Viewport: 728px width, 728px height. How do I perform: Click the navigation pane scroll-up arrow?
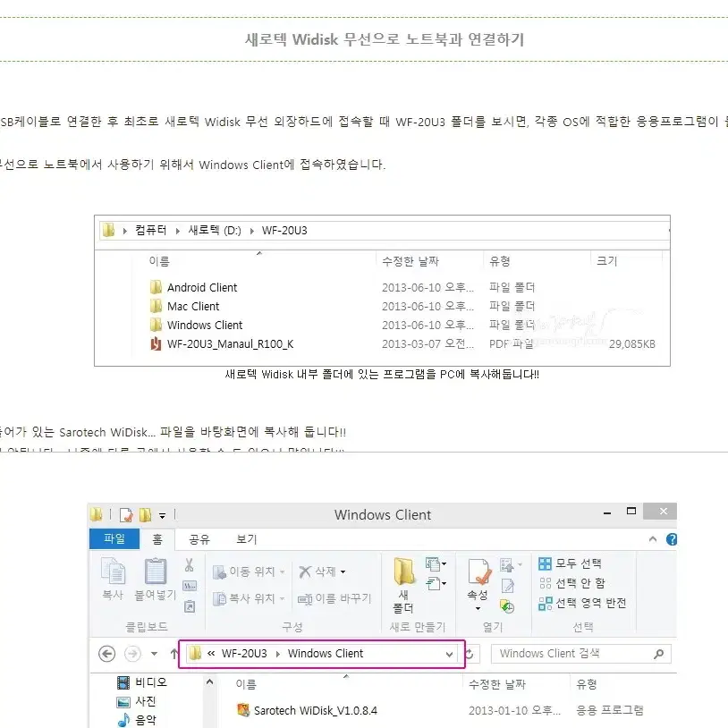coord(210,681)
